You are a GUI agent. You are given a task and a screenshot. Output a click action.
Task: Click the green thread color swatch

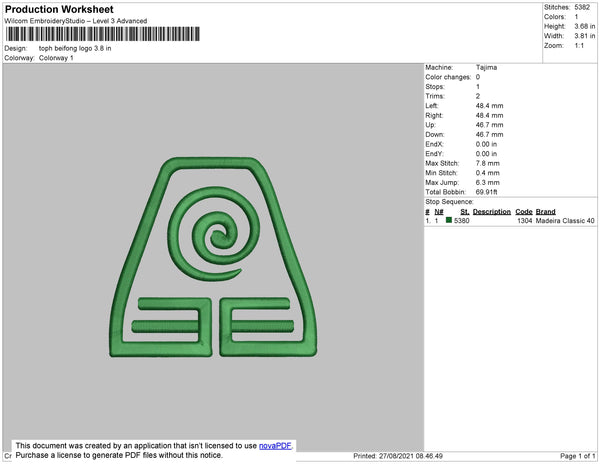pos(449,220)
